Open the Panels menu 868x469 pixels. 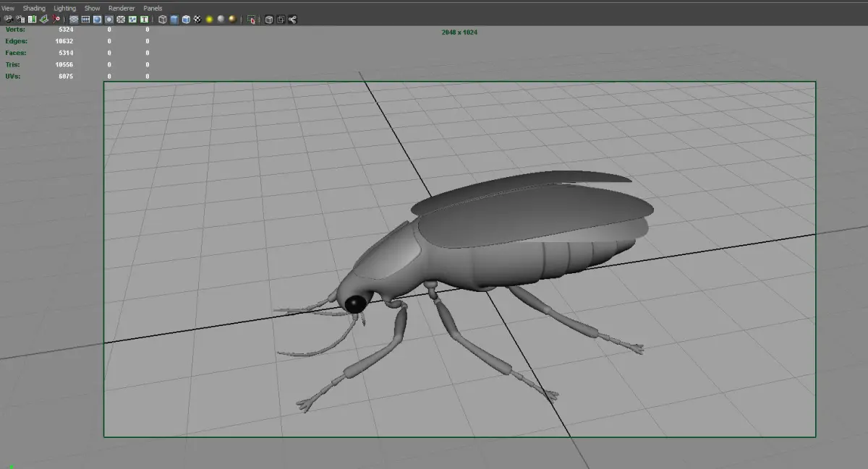(153, 9)
